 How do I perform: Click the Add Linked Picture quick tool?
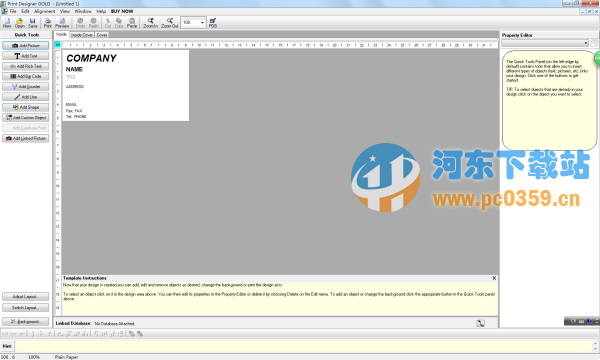26,138
